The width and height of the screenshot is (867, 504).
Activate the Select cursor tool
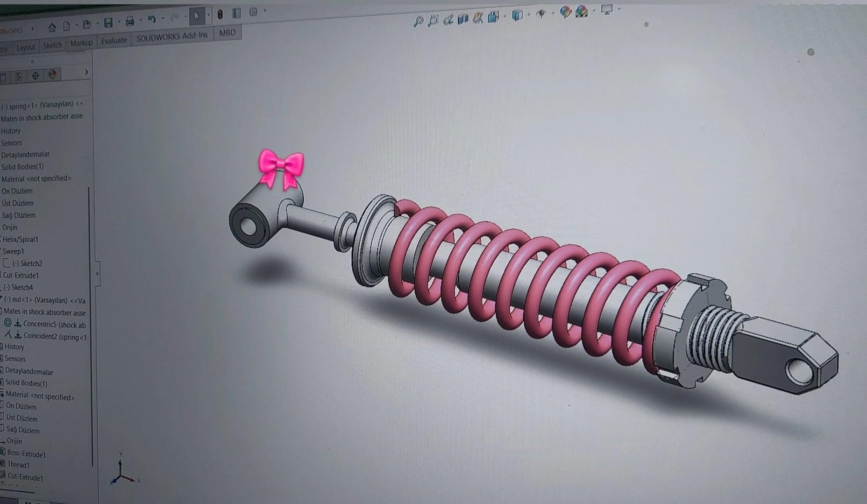pyautogui.click(x=197, y=16)
